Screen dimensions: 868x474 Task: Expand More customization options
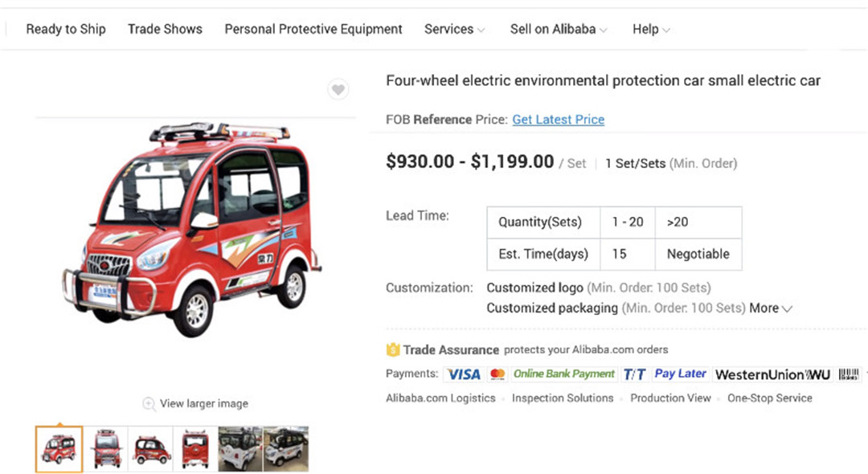point(771,309)
